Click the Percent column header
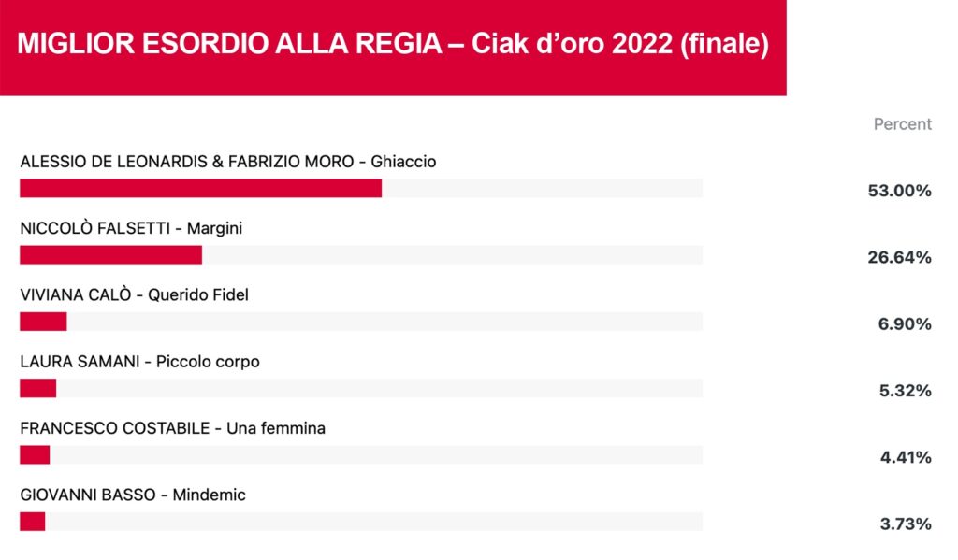The image size is (958, 560). (903, 124)
